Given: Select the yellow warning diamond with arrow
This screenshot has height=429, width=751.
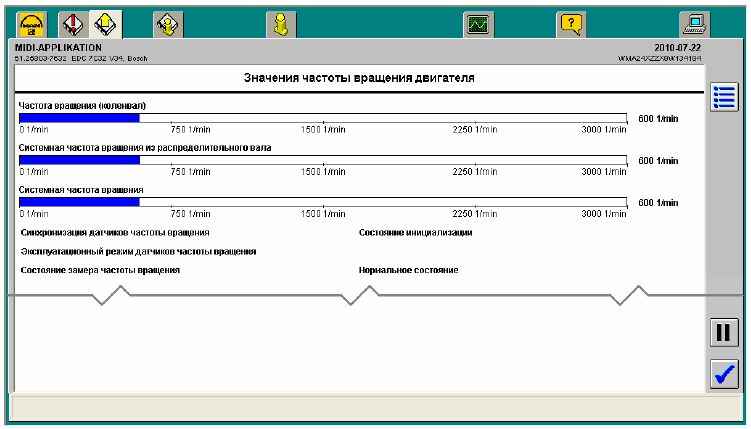Looking at the screenshot, I should [x=104, y=20].
